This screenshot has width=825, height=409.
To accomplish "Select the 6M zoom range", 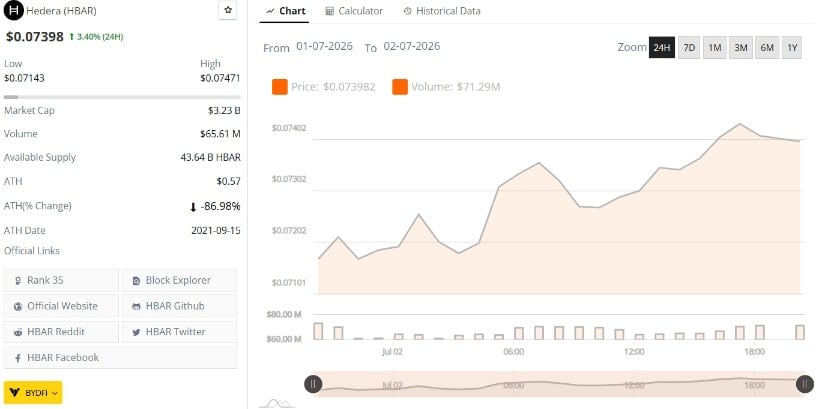I will click(767, 47).
